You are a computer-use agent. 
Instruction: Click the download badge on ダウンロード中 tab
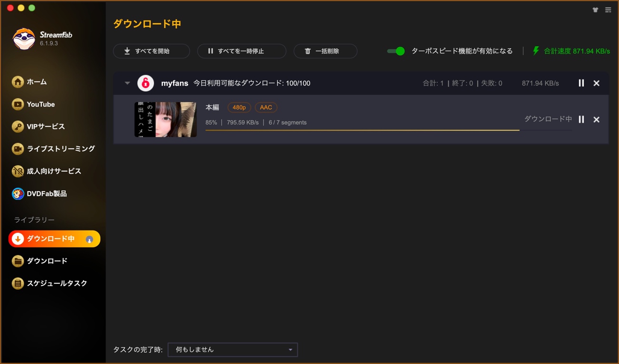coord(89,239)
